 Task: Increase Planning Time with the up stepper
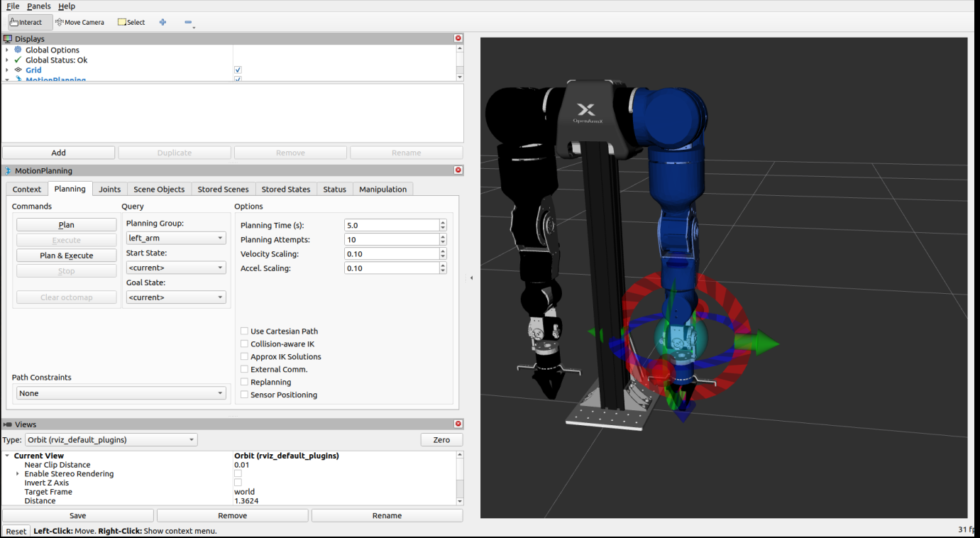[x=443, y=222]
